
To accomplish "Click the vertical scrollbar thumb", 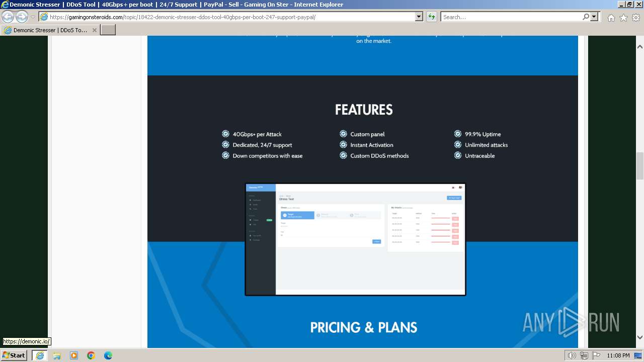I will click(x=640, y=165).
